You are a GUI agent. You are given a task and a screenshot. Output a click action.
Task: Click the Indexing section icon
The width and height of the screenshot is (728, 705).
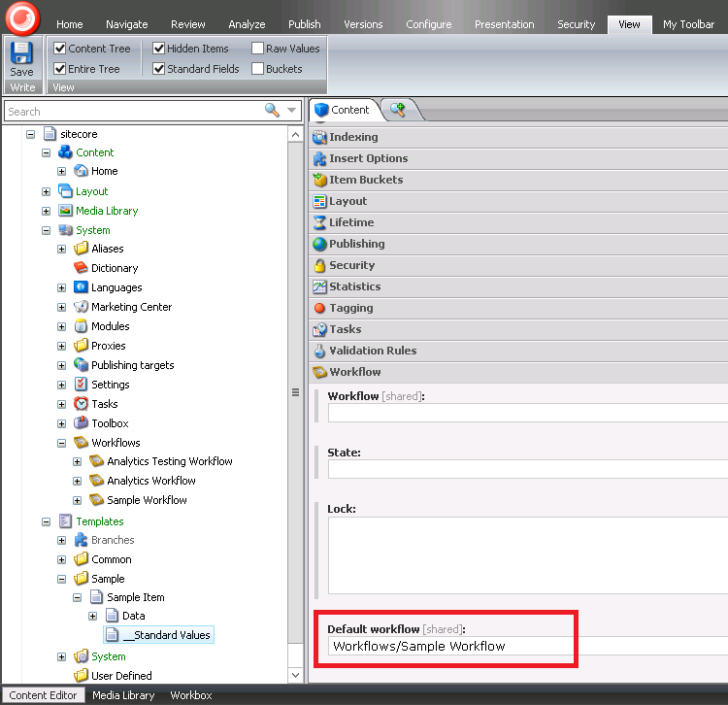click(x=319, y=137)
